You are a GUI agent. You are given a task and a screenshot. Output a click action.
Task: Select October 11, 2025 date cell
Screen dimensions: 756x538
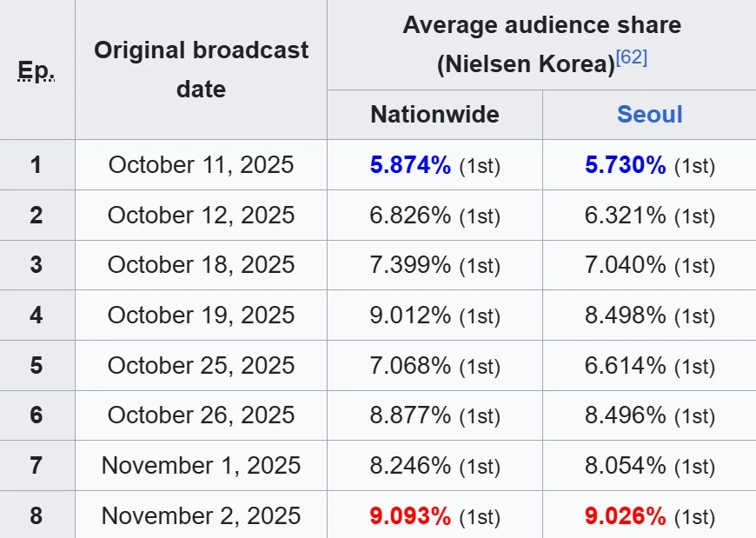(201, 164)
